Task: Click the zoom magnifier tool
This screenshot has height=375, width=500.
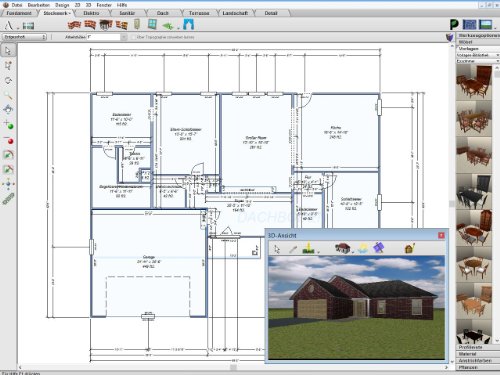Action: [x=8, y=96]
